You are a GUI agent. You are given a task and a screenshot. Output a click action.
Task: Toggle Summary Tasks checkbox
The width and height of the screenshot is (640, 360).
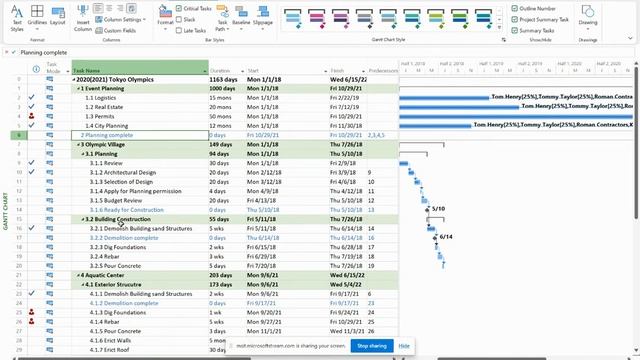pos(514,30)
